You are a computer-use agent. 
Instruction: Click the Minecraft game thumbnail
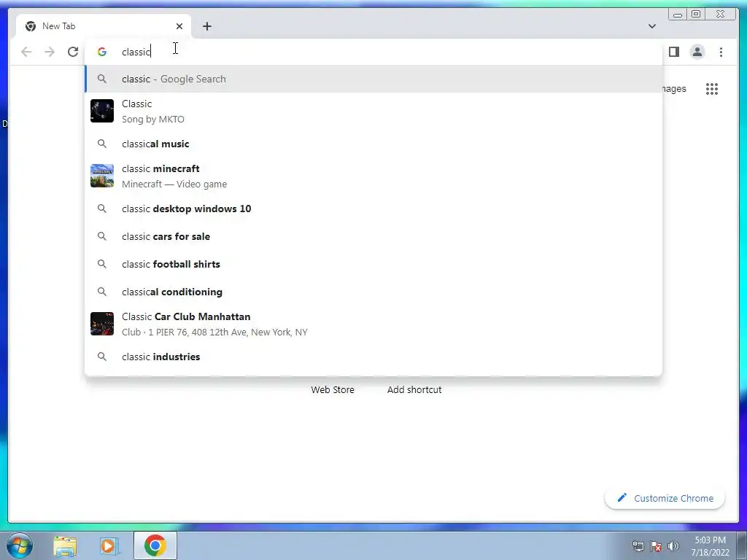tap(102, 176)
